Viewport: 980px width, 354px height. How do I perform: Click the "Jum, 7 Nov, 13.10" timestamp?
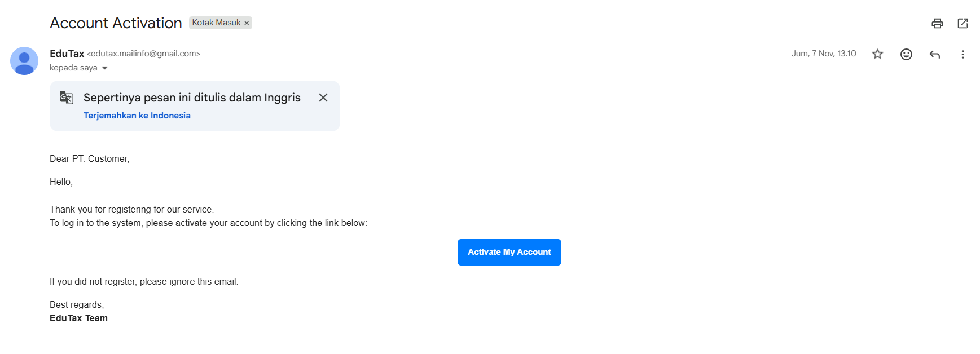click(x=823, y=54)
